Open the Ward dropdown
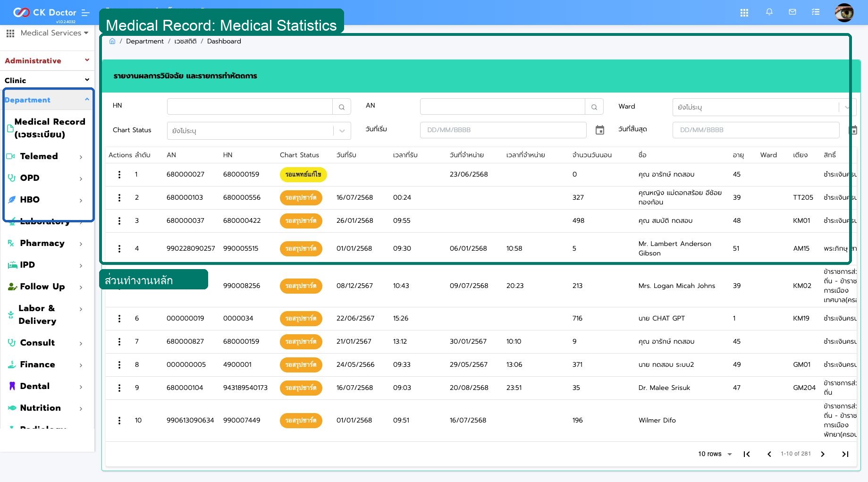868x482 pixels. point(764,107)
